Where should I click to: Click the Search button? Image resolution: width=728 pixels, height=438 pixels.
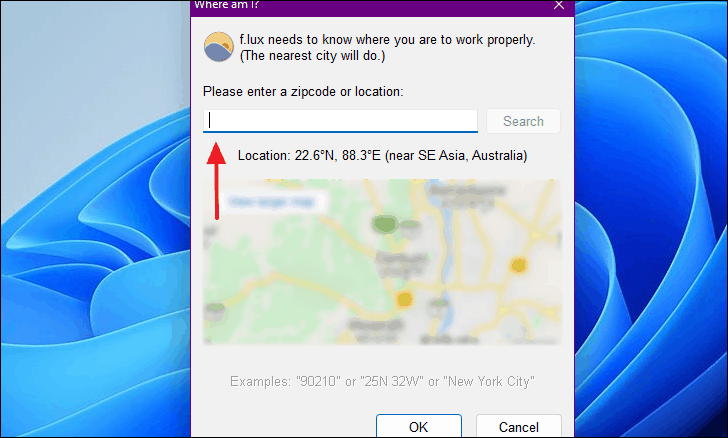[x=523, y=121]
